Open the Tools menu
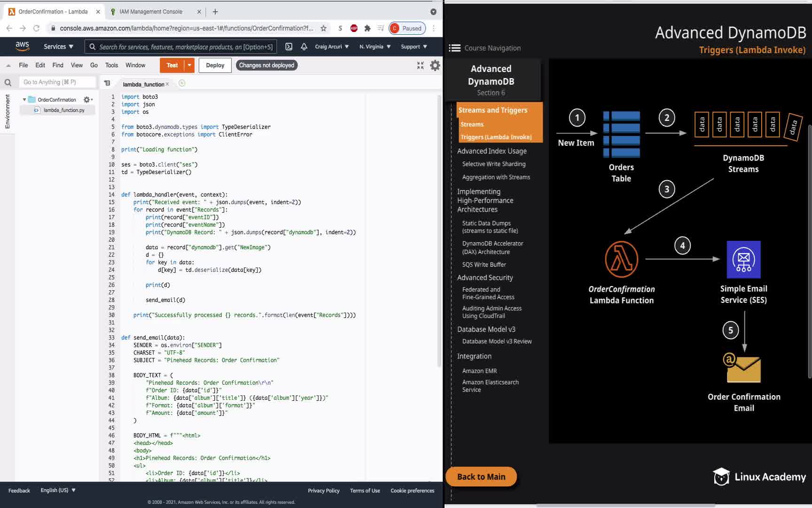This screenshot has width=812, height=508. tap(111, 65)
